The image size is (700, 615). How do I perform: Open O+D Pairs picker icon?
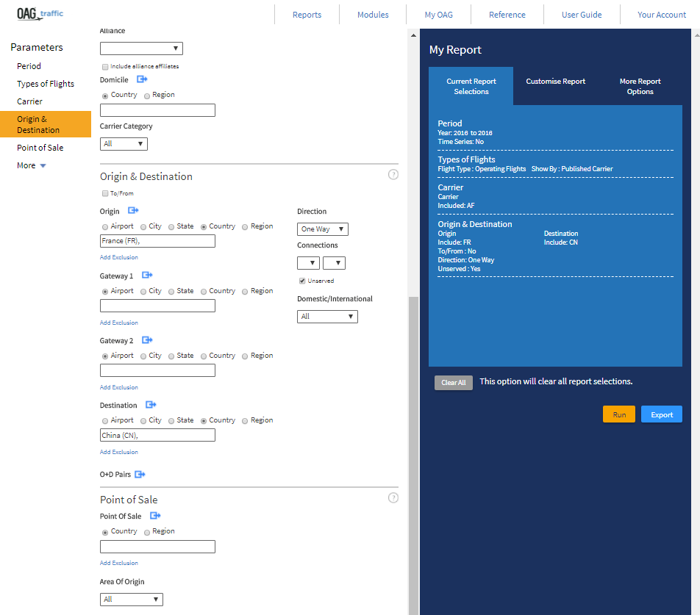coord(140,474)
